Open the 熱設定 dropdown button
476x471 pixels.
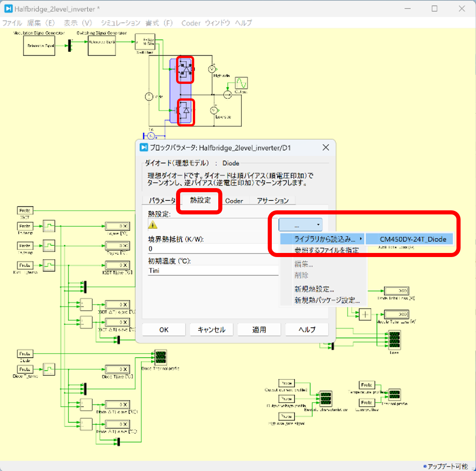[300, 224]
